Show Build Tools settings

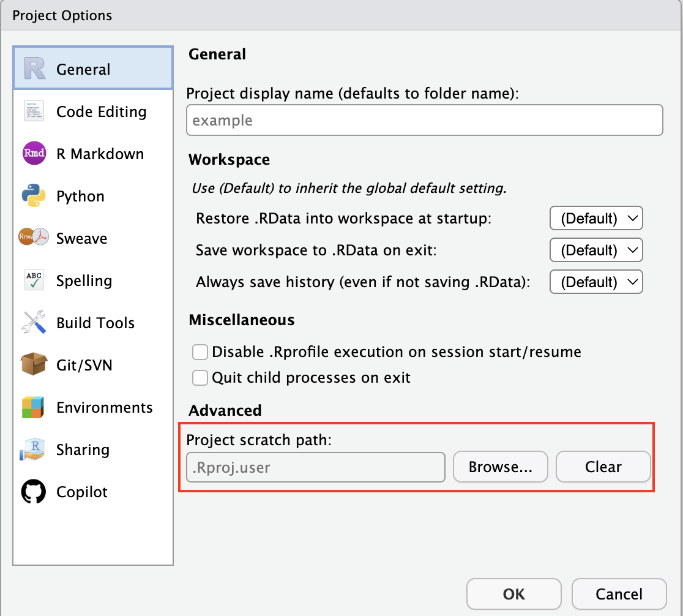pyautogui.click(x=93, y=323)
